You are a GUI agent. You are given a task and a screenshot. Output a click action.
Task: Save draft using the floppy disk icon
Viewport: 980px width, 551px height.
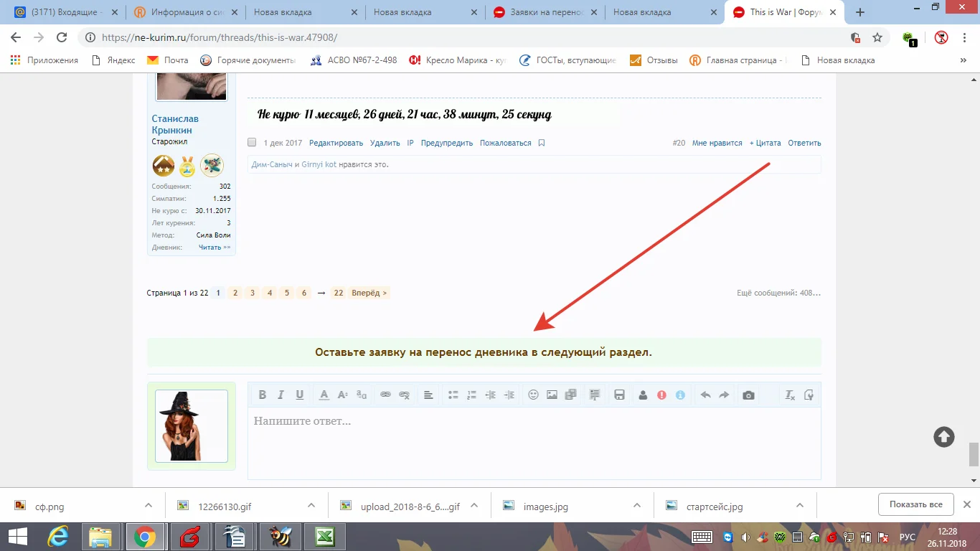pos(619,395)
